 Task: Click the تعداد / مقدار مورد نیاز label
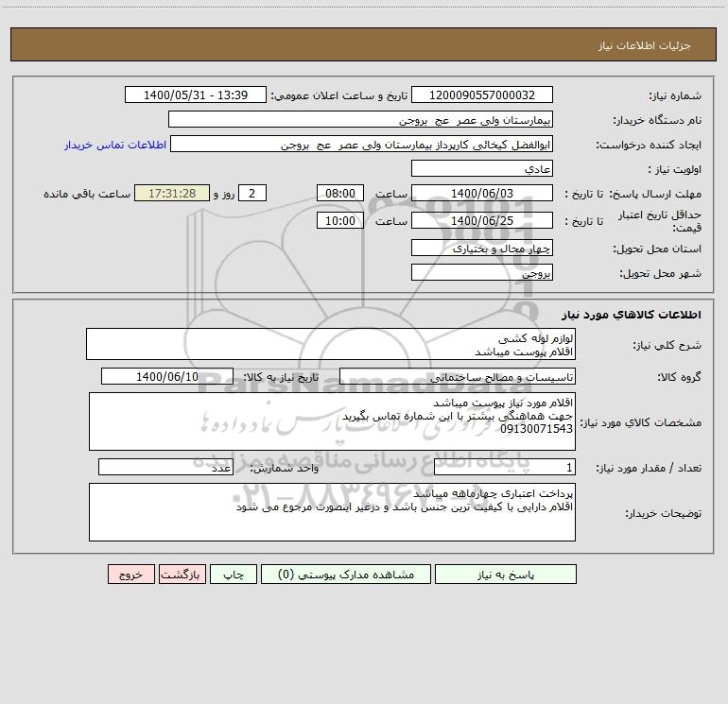click(x=649, y=469)
